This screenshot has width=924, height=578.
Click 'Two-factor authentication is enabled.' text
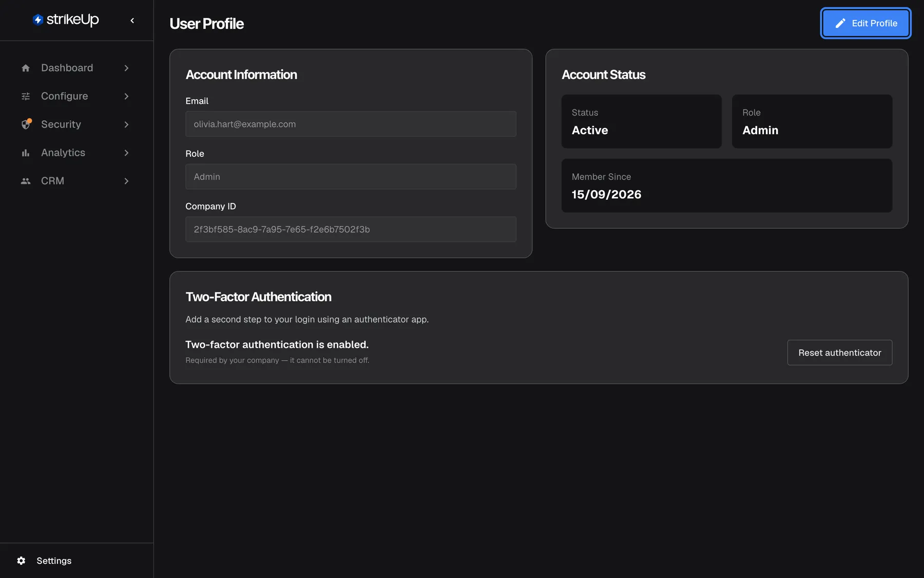point(277,345)
